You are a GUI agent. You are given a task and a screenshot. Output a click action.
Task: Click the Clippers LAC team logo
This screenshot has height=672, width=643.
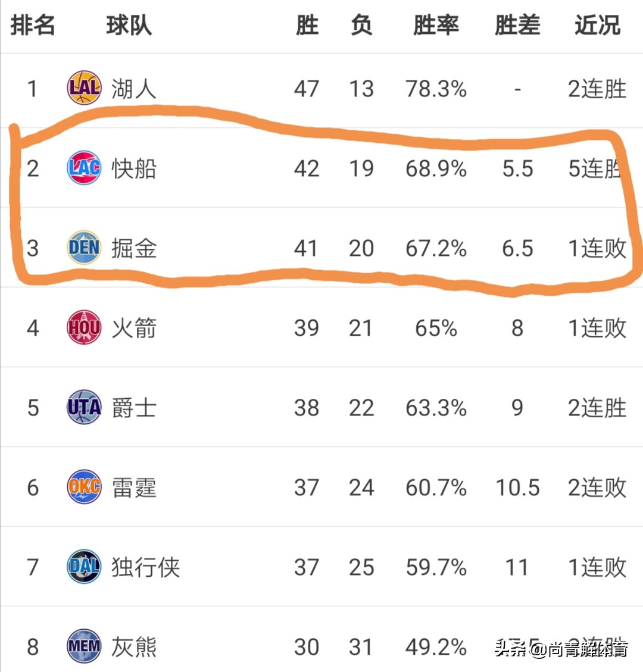tap(84, 168)
